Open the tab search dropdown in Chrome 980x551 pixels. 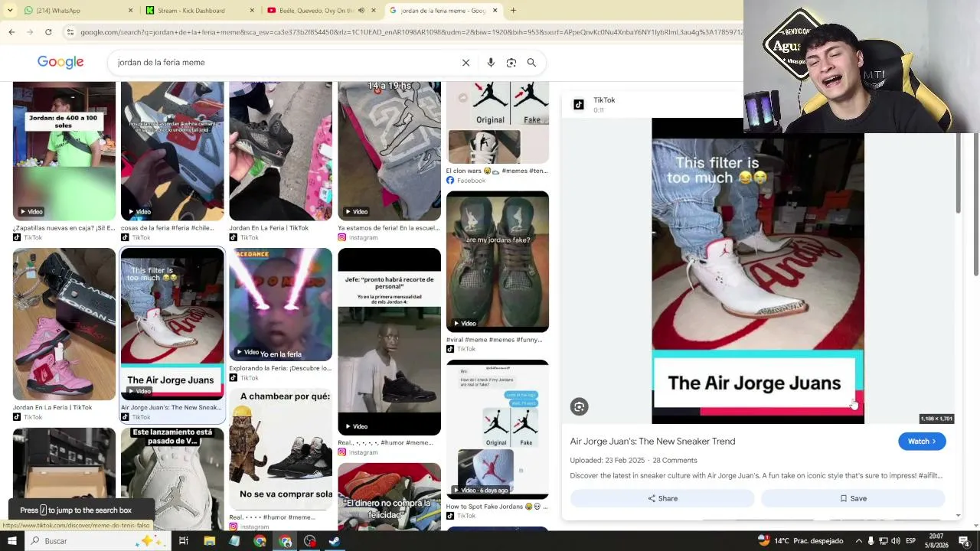[10, 11]
